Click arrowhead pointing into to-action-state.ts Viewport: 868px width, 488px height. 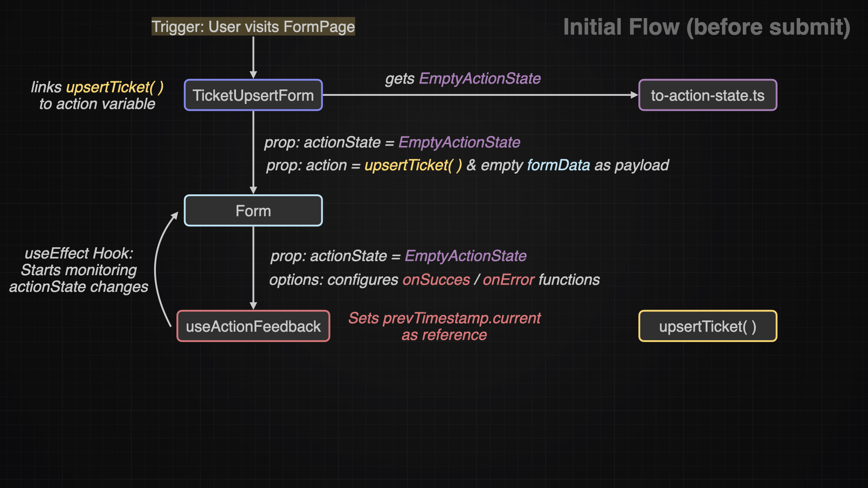[x=634, y=95]
